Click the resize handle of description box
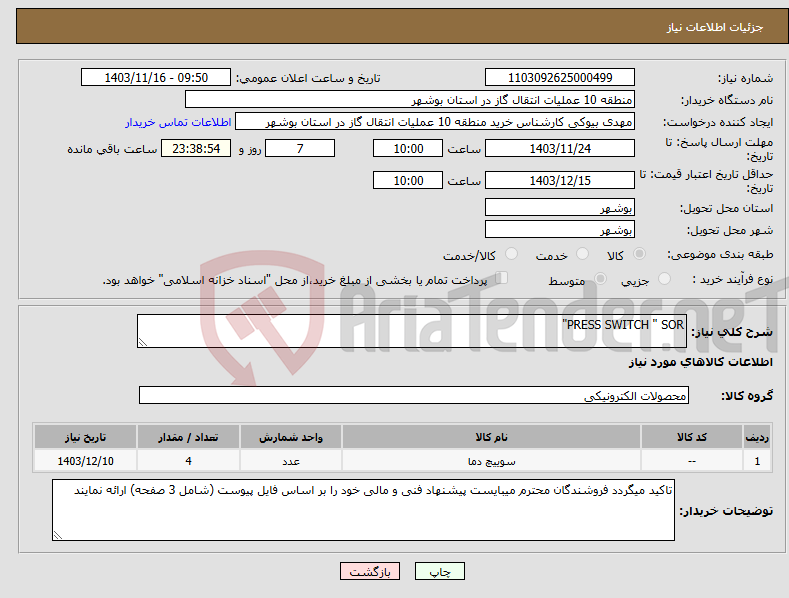789x598 pixels. tap(143, 342)
